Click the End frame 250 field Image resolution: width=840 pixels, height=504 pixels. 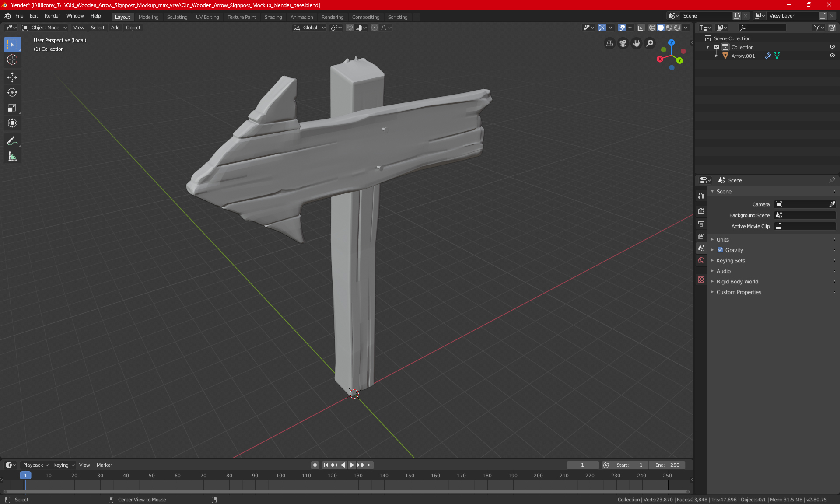[x=668, y=465]
